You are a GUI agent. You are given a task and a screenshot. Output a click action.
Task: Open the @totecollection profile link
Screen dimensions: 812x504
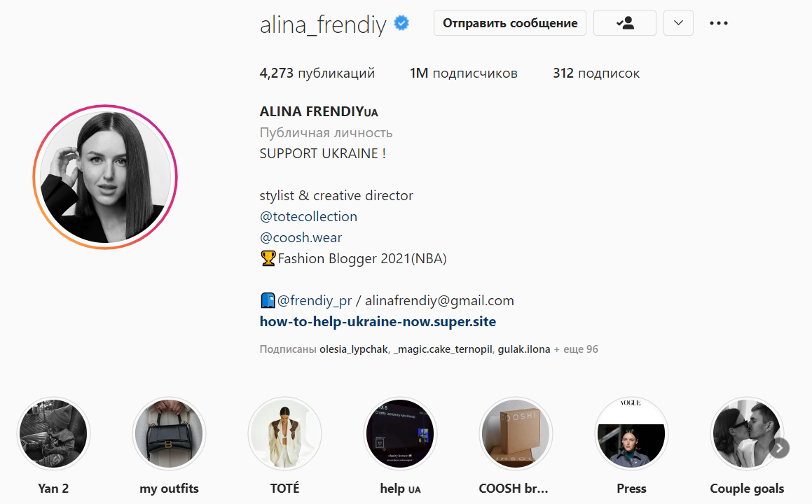point(309,216)
